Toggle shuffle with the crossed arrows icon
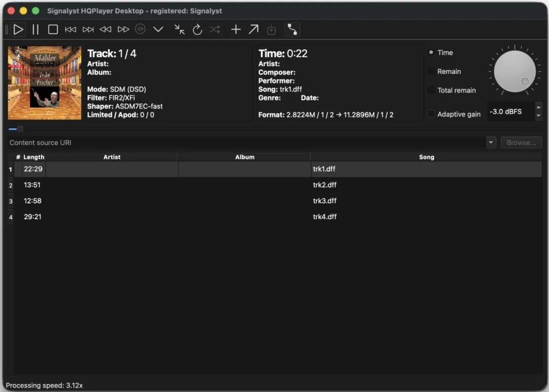Viewport: 549px width, 392px height. coord(215,29)
